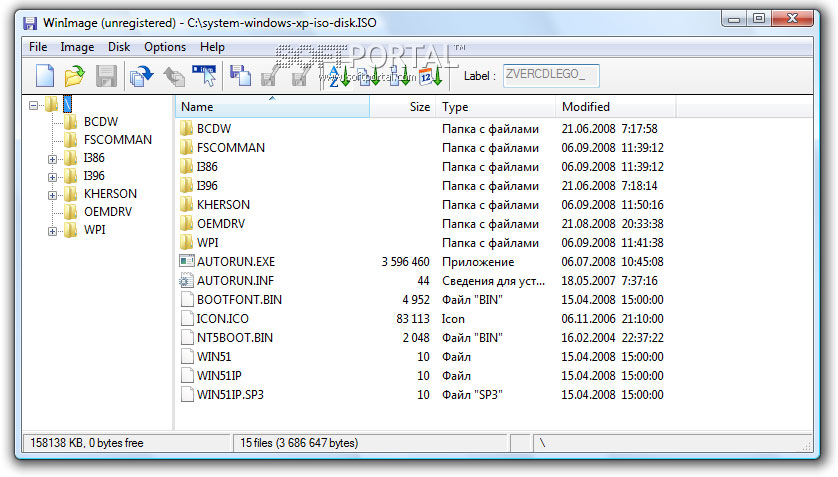838x477 pixels.
Task: Sort by date with calendar icon
Action: (431, 76)
